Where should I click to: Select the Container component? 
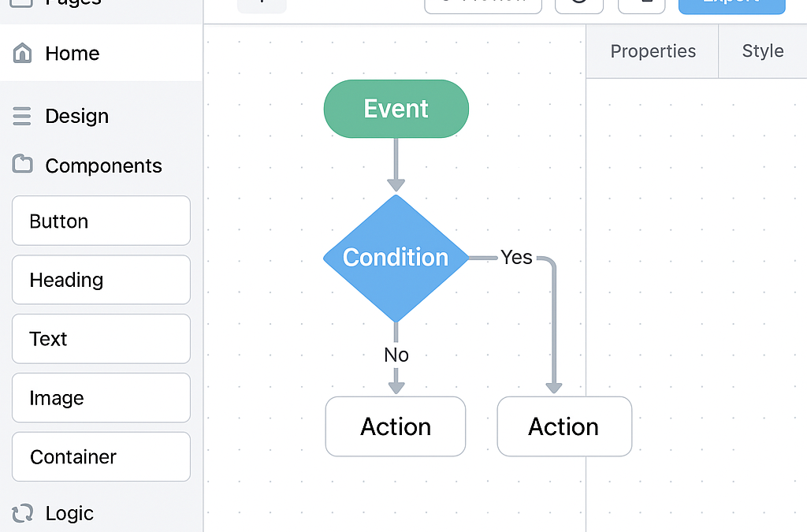tap(101, 457)
